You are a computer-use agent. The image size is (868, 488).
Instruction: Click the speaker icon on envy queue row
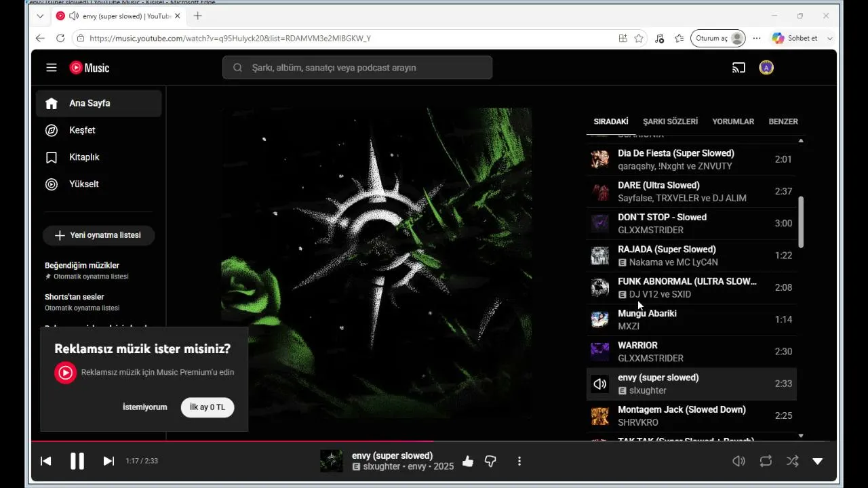(599, 384)
